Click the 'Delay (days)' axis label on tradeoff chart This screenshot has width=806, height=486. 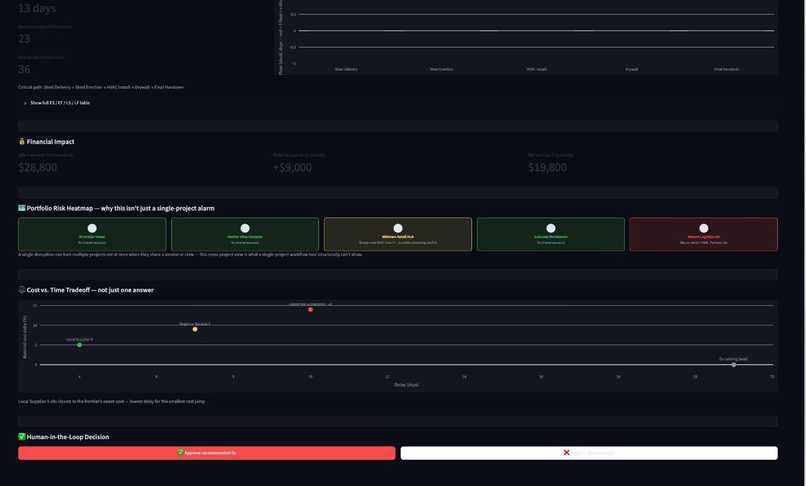point(406,385)
